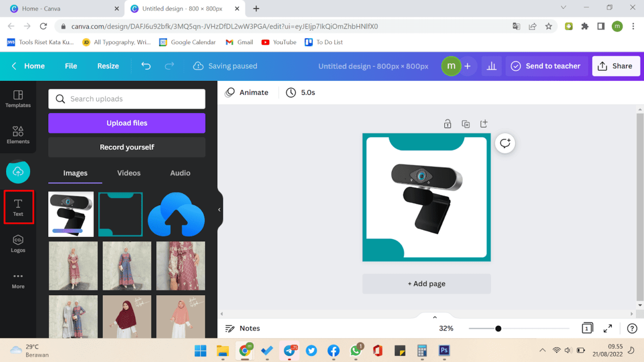Open the Logos panel
The image size is (644, 362).
[18, 244]
